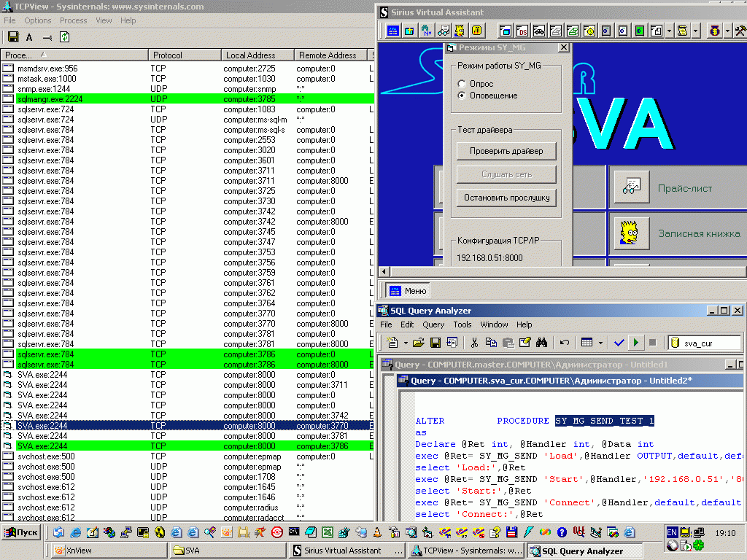This screenshot has width=747, height=560.
Task: Click the Bart Simpson notebook icon in Sirius toolbar
Action: (x=460, y=31)
